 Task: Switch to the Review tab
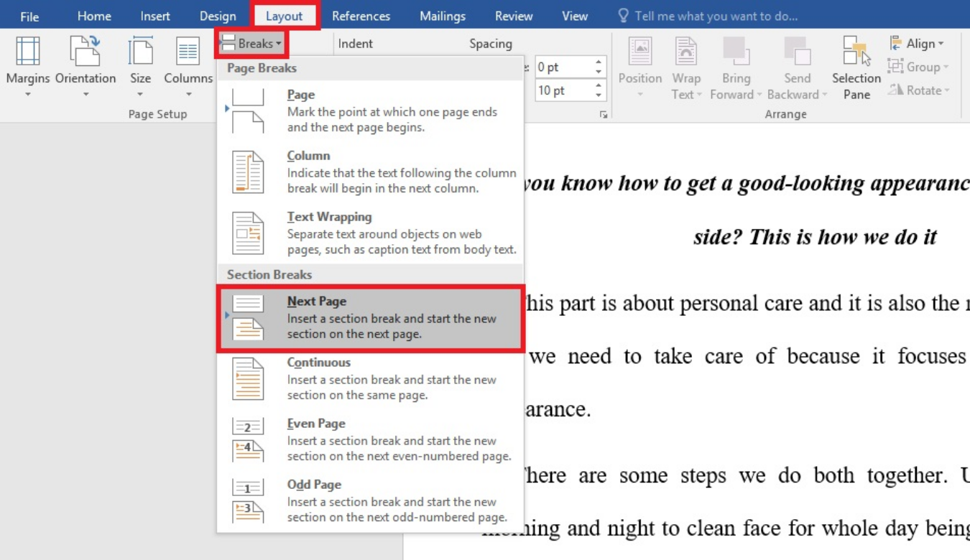point(514,16)
